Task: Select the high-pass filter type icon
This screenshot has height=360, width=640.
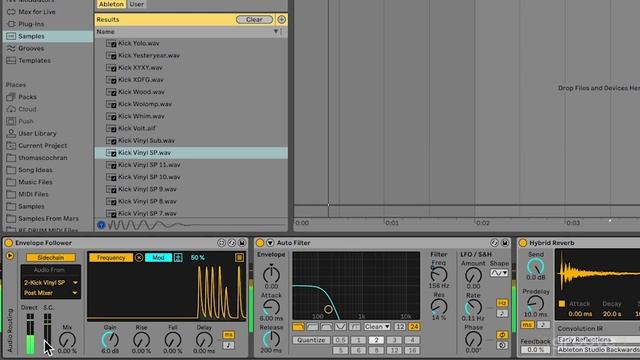Action: 312,327
